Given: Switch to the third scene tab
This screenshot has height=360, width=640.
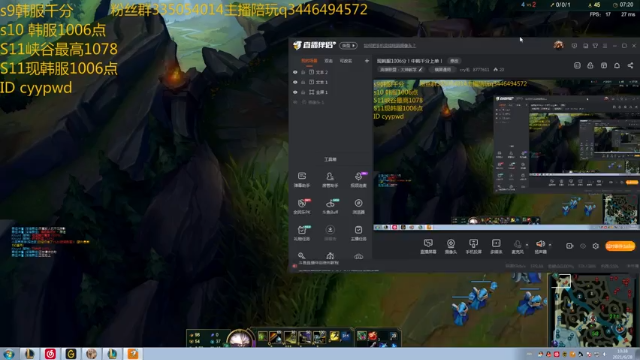Looking at the screenshot, I should click(346, 61).
